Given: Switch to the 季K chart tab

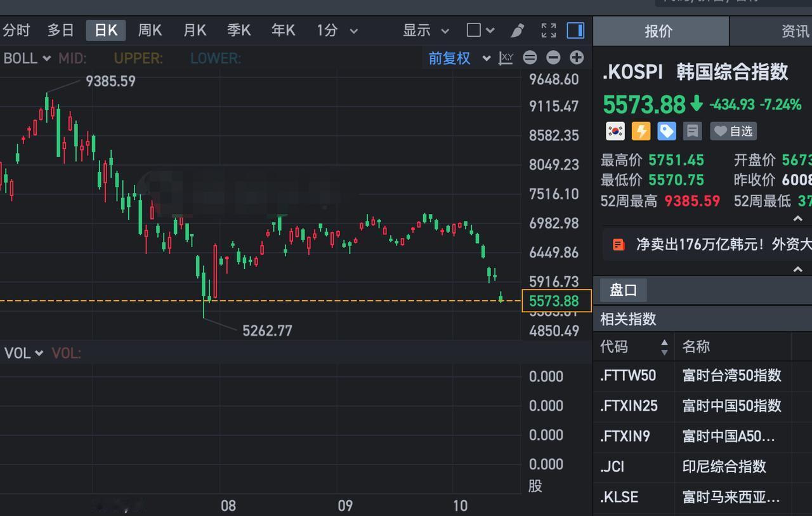Looking at the screenshot, I should click(239, 30).
